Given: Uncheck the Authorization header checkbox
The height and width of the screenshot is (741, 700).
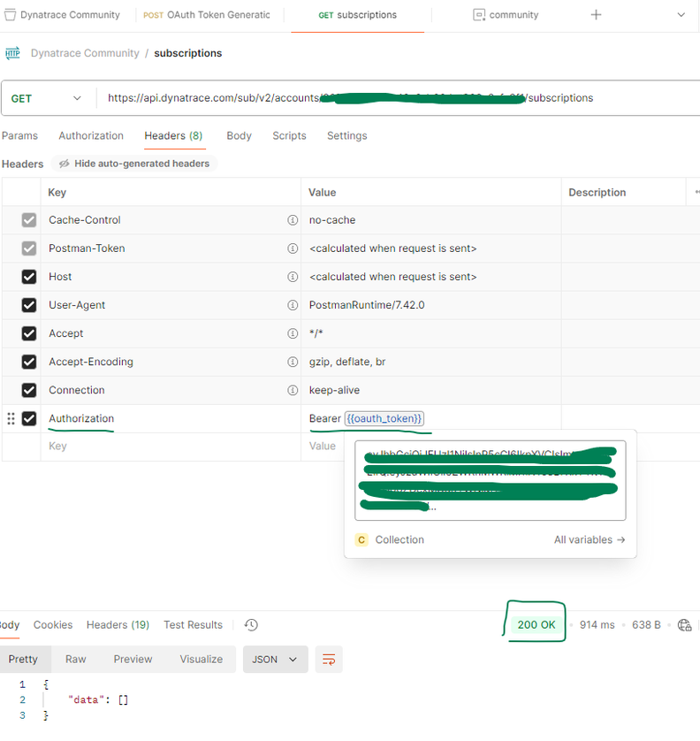Looking at the screenshot, I should (29, 418).
